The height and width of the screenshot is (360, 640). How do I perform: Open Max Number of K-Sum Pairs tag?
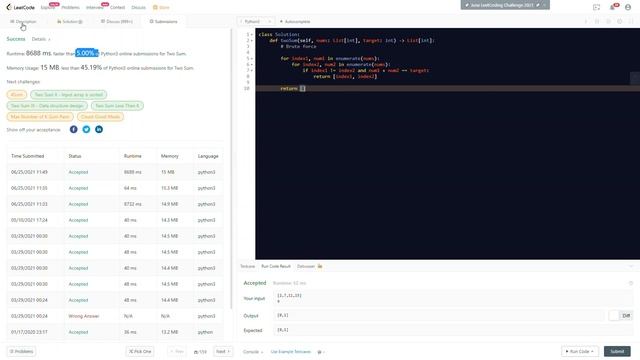click(x=40, y=117)
